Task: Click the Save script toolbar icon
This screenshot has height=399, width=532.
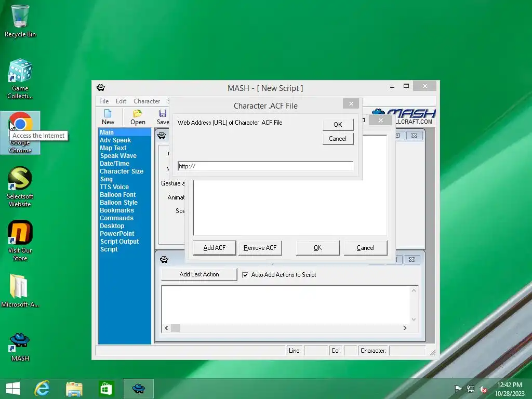Action: pos(163,117)
